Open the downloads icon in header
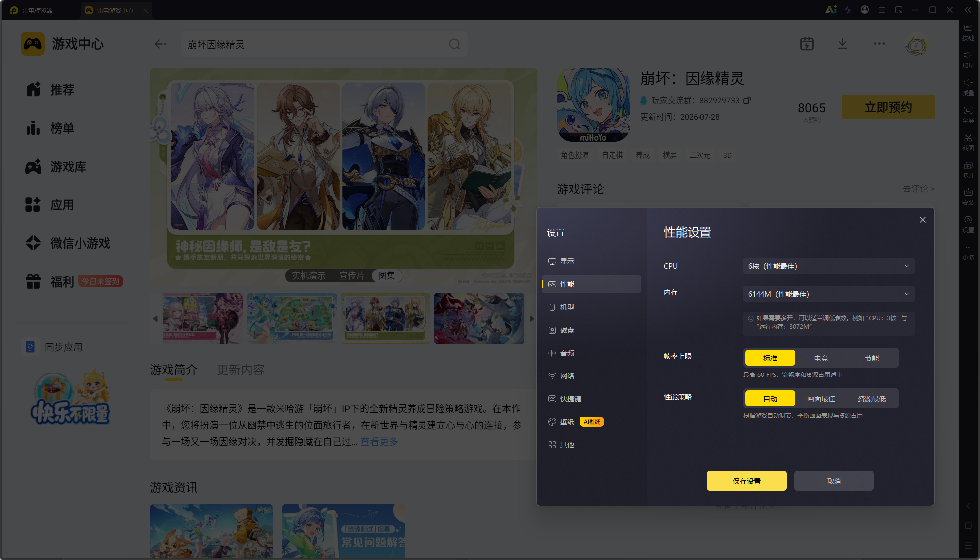 [842, 44]
